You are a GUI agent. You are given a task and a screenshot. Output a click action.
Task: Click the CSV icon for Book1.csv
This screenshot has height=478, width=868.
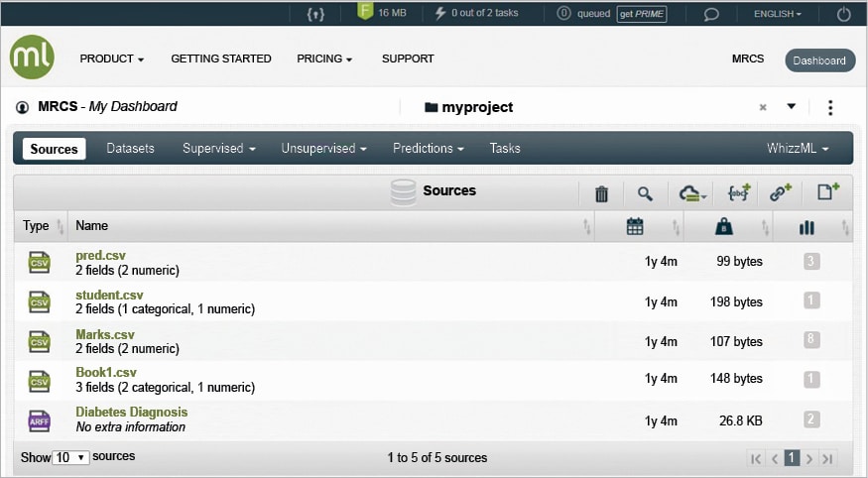(x=40, y=381)
